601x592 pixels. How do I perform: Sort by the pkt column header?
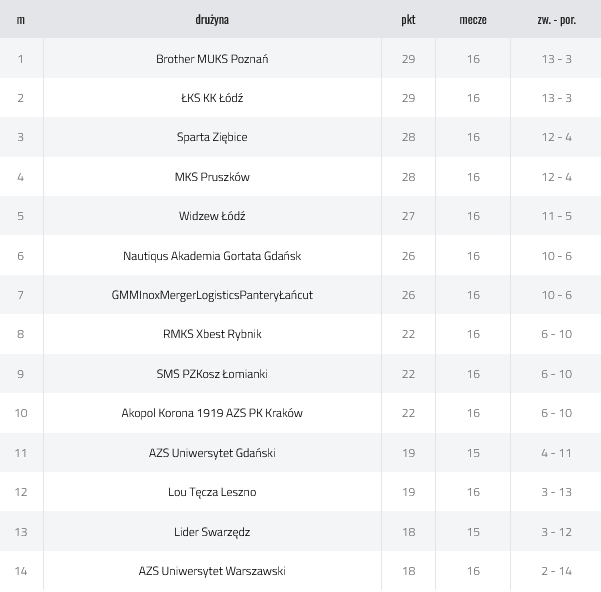408,20
